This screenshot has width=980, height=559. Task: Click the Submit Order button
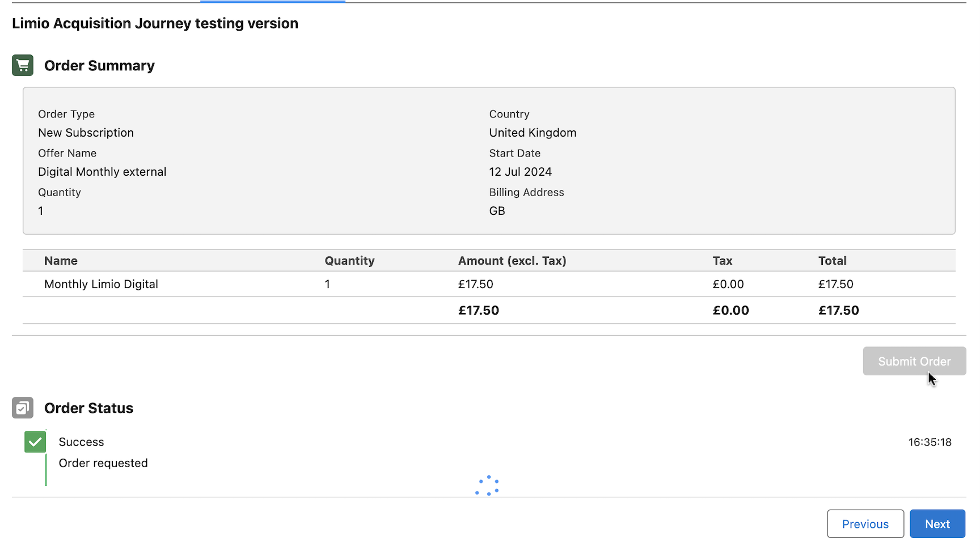coord(914,361)
